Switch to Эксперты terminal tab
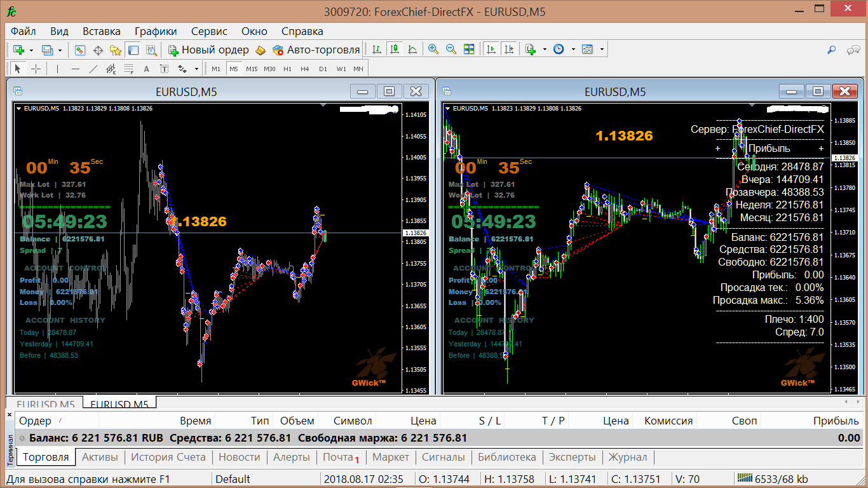 (x=573, y=457)
